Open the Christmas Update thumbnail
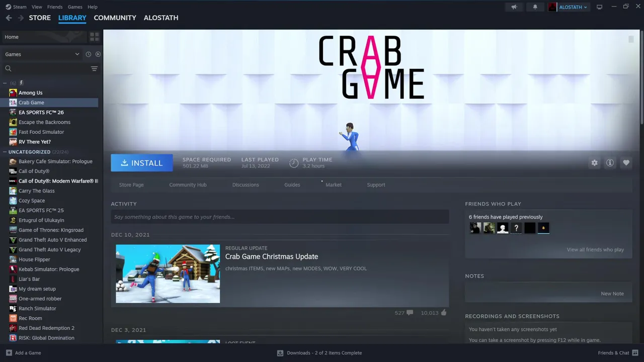 click(x=168, y=274)
